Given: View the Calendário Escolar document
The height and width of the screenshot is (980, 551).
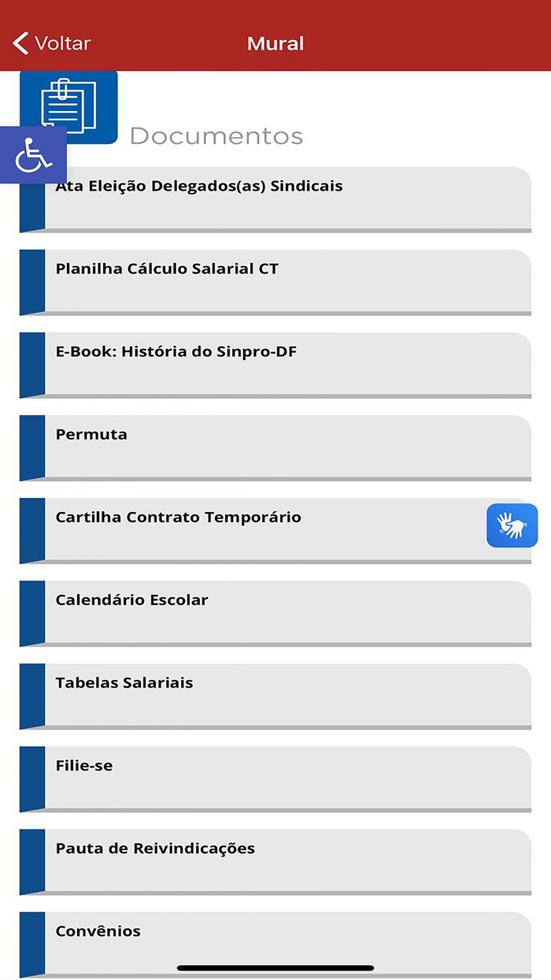Looking at the screenshot, I should click(x=275, y=612).
